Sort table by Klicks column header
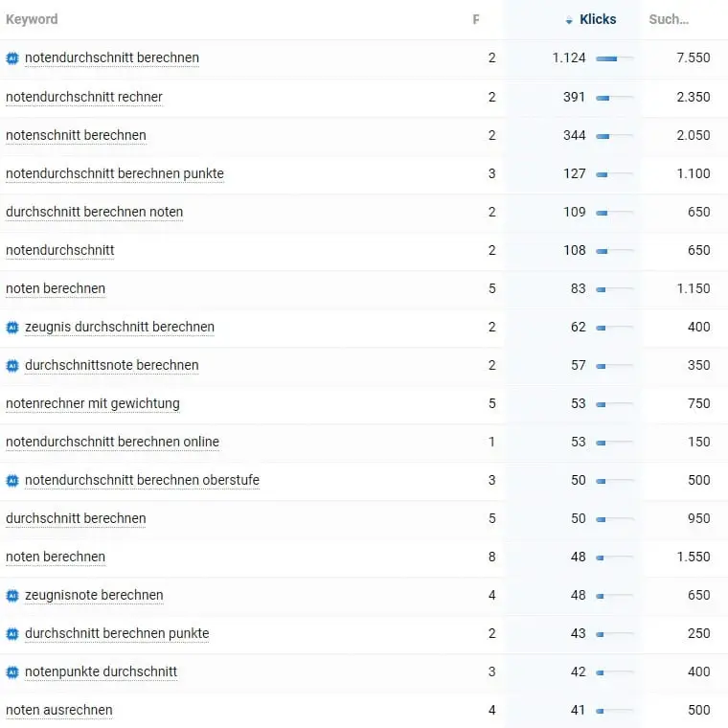 [x=598, y=19]
